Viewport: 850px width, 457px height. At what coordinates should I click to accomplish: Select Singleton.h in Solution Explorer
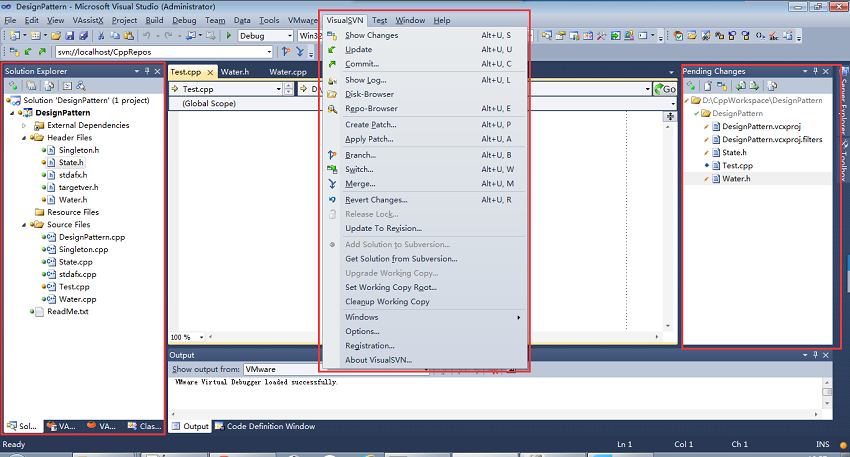point(79,150)
